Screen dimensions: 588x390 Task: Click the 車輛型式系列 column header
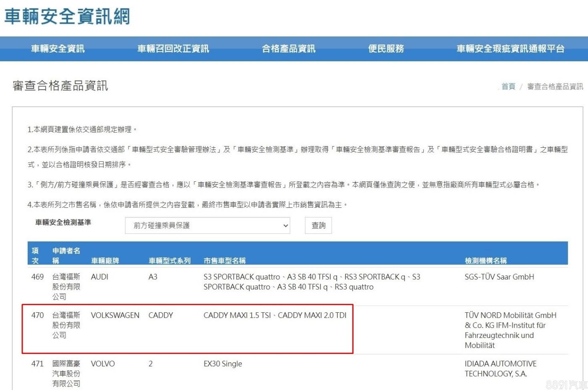pyautogui.click(x=170, y=261)
